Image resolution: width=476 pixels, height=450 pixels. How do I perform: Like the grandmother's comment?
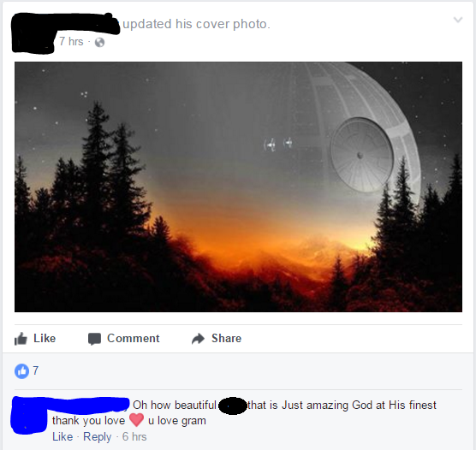[x=62, y=436]
